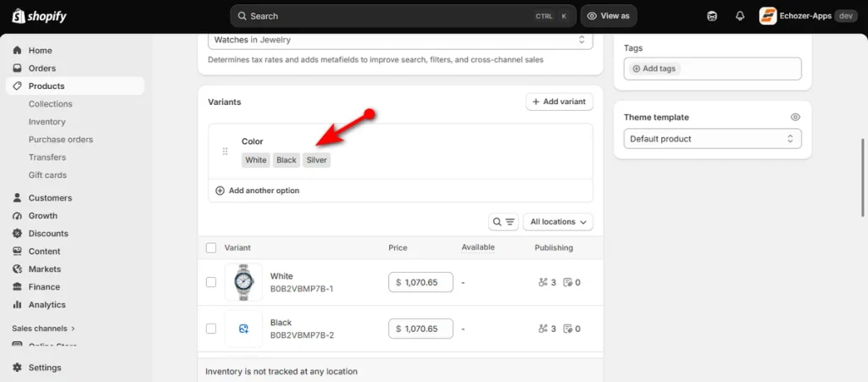The width and height of the screenshot is (868, 382).
Task: Click the add image icon for Black variant
Action: [x=243, y=329]
